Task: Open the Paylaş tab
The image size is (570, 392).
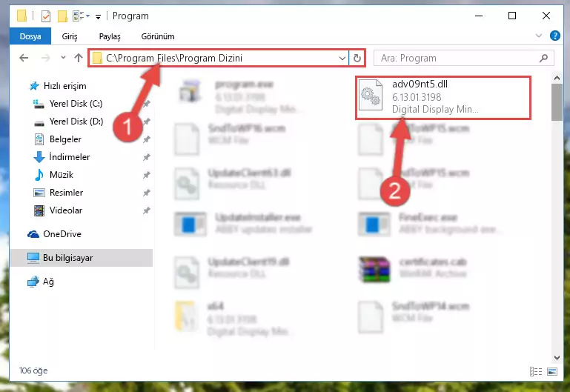Action: tap(110, 36)
